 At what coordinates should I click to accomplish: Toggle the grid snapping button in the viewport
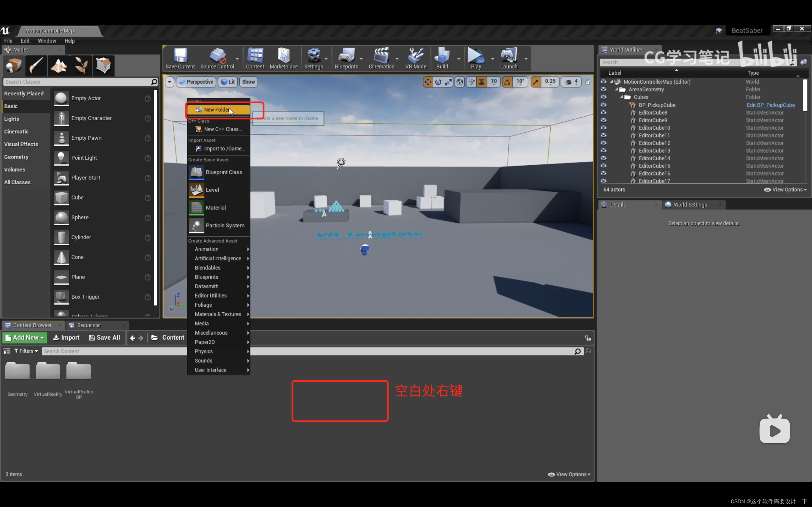coord(482,82)
